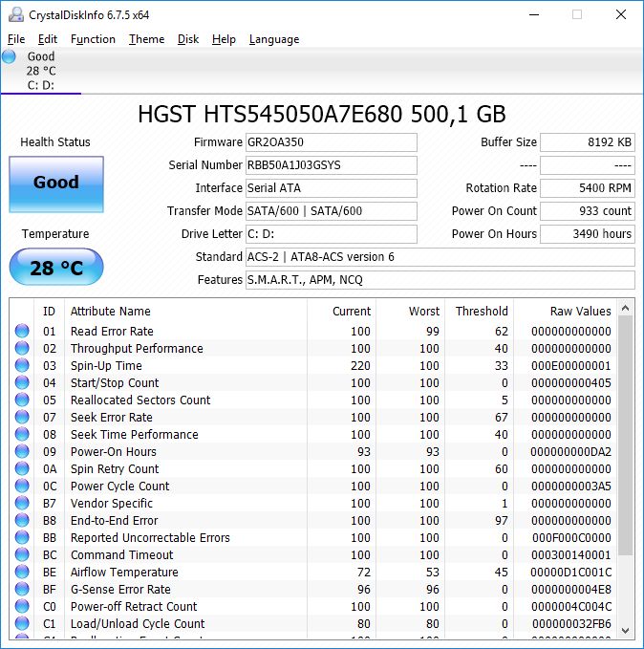Click the Serial Number field RBB50A1J03GSYS
The width and height of the screenshot is (644, 649).
332,165
